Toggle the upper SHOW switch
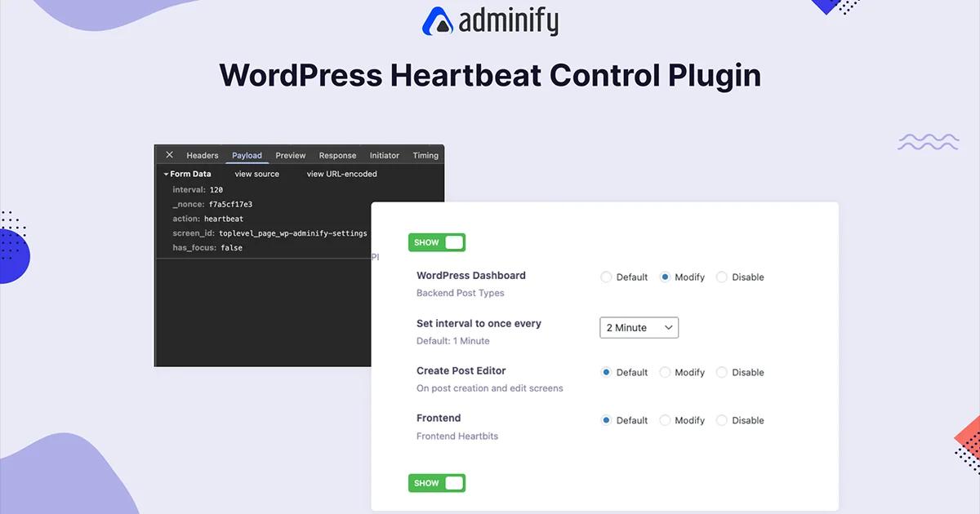Image resolution: width=980 pixels, height=514 pixels. (x=437, y=242)
